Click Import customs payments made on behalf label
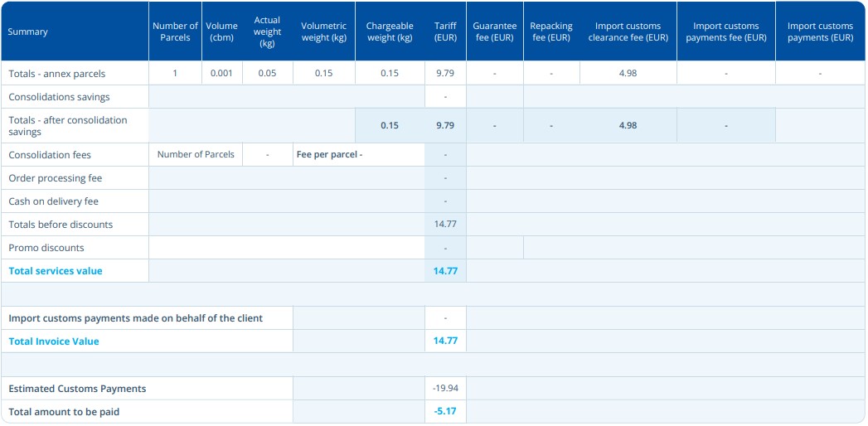This screenshot has height=426, width=868. pyautogui.click(x=136, y=318)
